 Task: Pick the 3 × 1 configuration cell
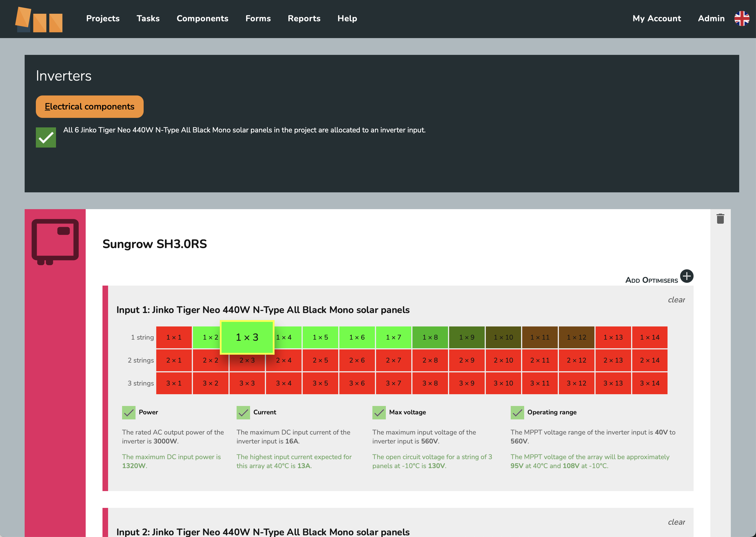point(174,383)
